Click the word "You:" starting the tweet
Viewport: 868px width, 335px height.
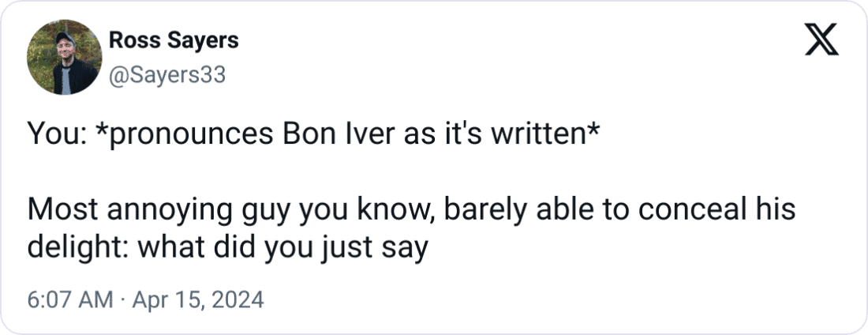[56, 135]
